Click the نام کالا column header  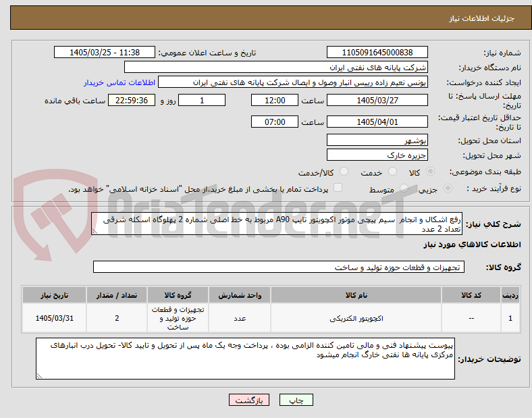click(x=356, y=295)
